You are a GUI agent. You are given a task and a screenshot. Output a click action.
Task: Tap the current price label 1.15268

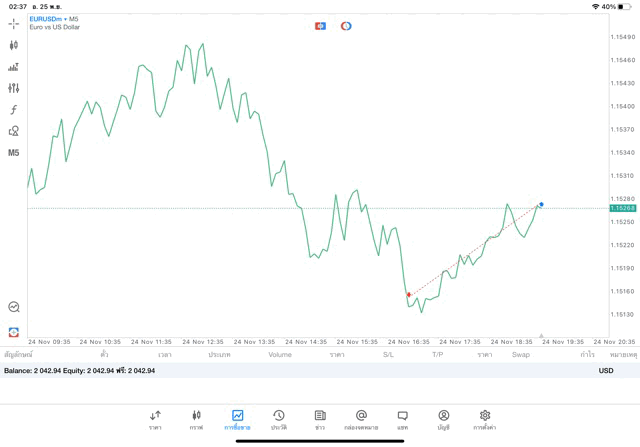point(622,208)
